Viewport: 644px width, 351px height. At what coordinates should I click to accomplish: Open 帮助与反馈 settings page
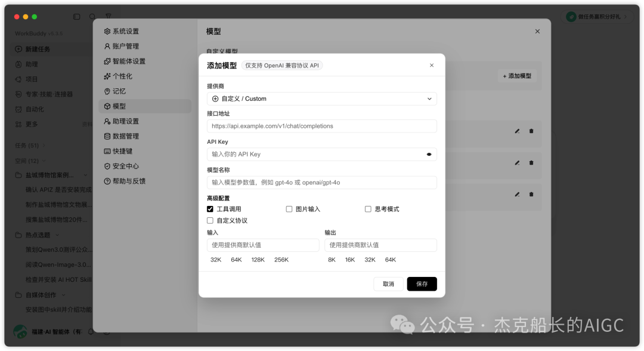pos(144,181)
